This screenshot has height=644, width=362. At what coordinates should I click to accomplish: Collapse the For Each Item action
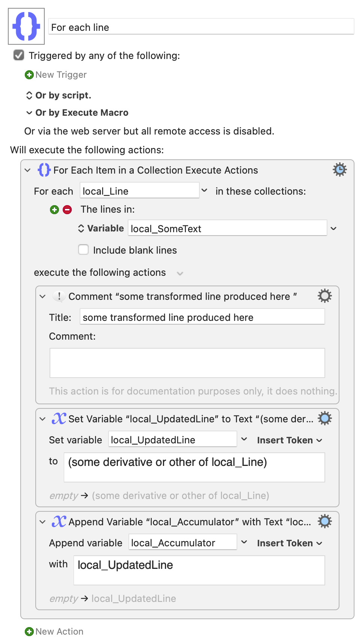pos(27,170)
